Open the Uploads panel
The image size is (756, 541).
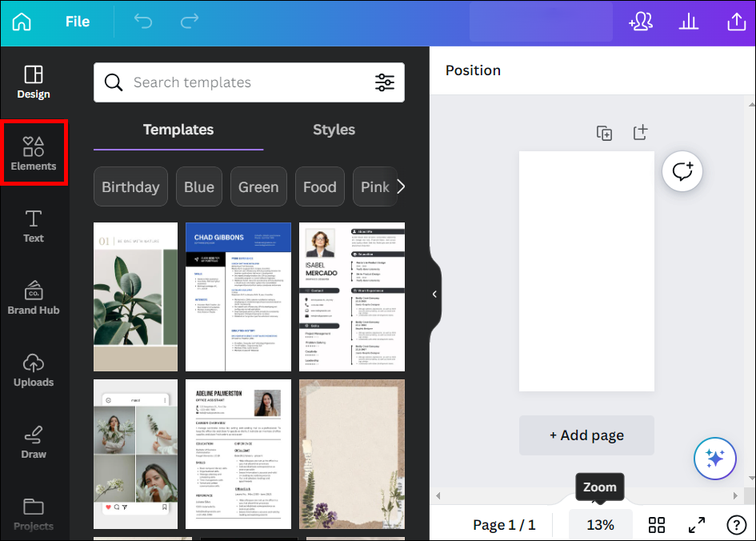[33, 369]
